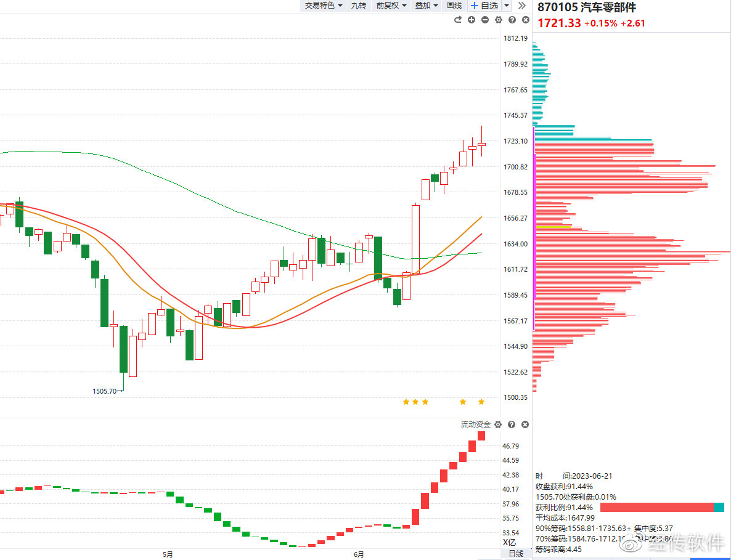Click the leftmost gold star signal marker
The width and height of the screenshot is (731, 560).
(x=406, y=402)
